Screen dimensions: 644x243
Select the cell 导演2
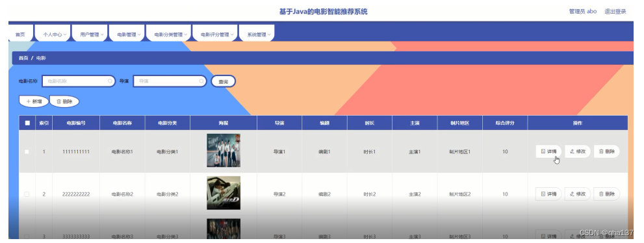(279, 194)
